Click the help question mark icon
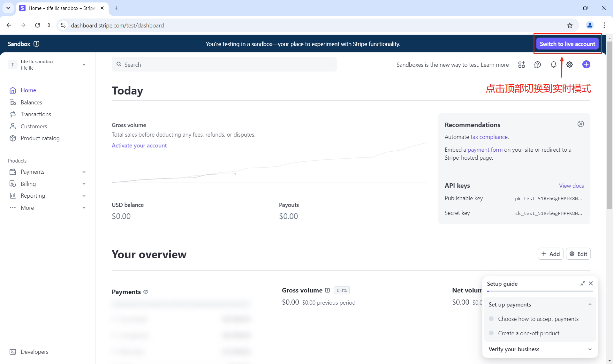The width and height of the screenshot is (613, 364). [x=538, y=65]
